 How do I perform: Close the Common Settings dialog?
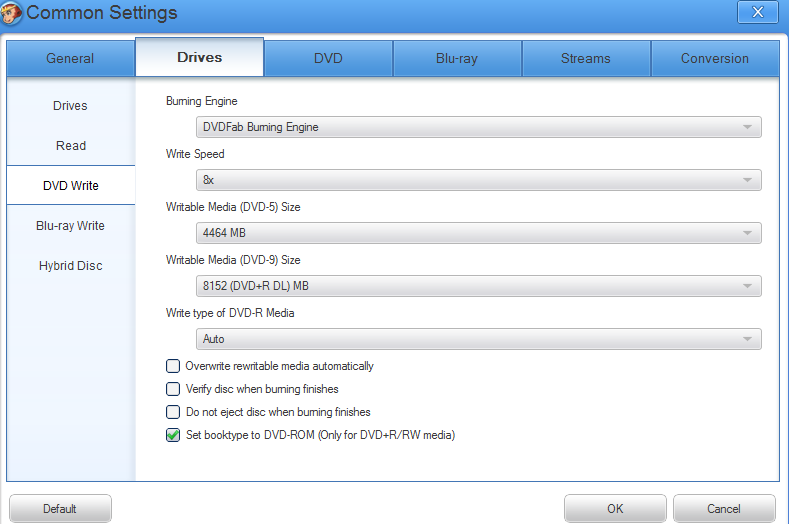coord(757,12)
